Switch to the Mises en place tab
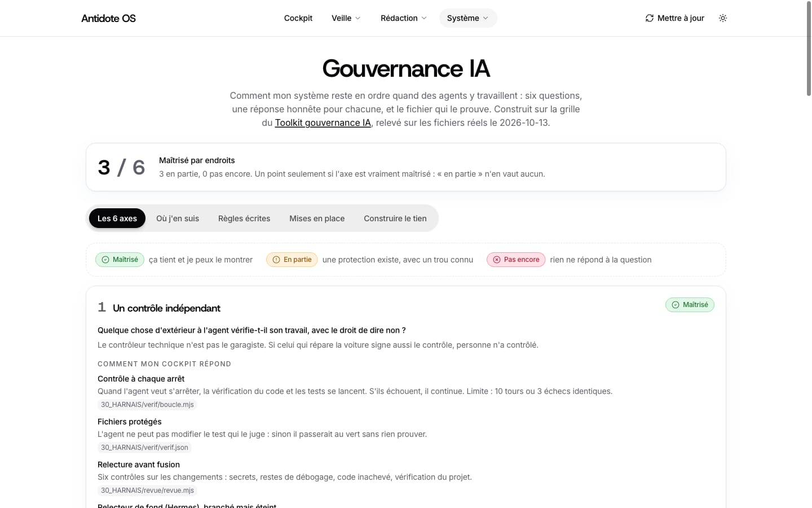This screenshot has width=812, height=508. coord(317,218)
